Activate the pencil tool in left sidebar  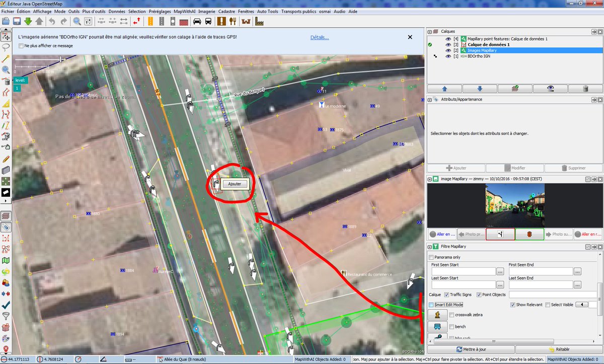tap(6, 159)
